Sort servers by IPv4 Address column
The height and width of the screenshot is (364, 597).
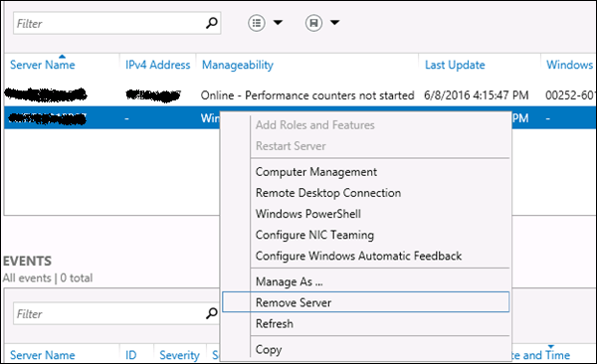point(157,65)
